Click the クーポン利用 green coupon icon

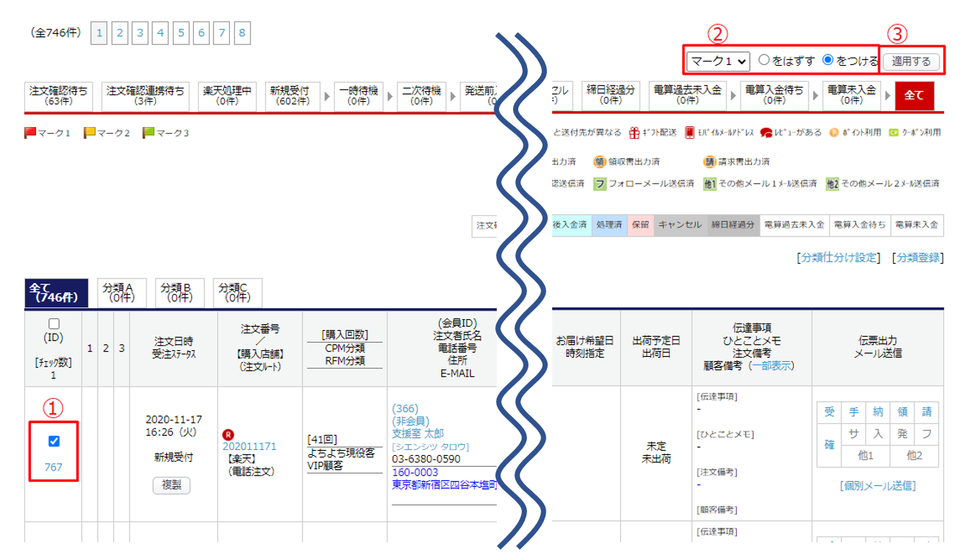pyautogui.click(x=894, y=133)
